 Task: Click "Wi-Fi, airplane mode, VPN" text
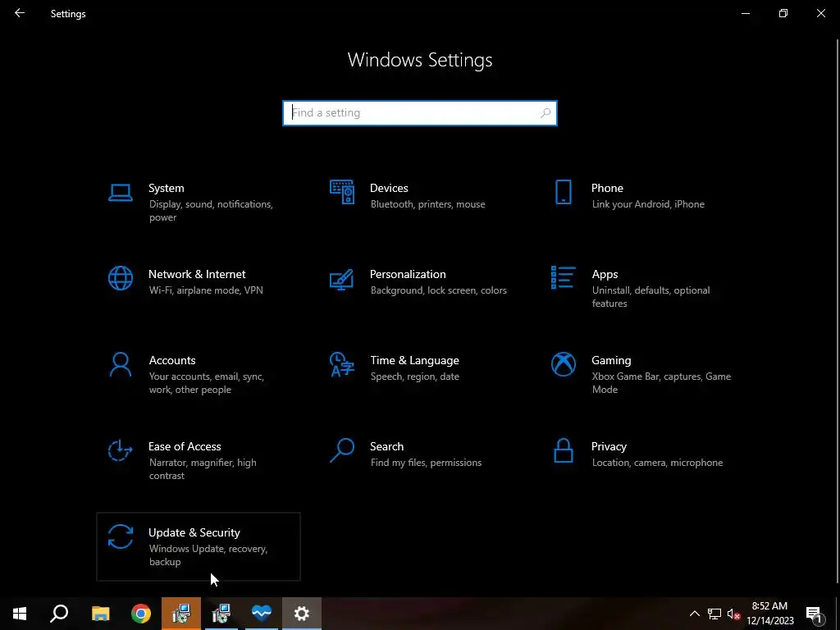click(x=206, y=290)
